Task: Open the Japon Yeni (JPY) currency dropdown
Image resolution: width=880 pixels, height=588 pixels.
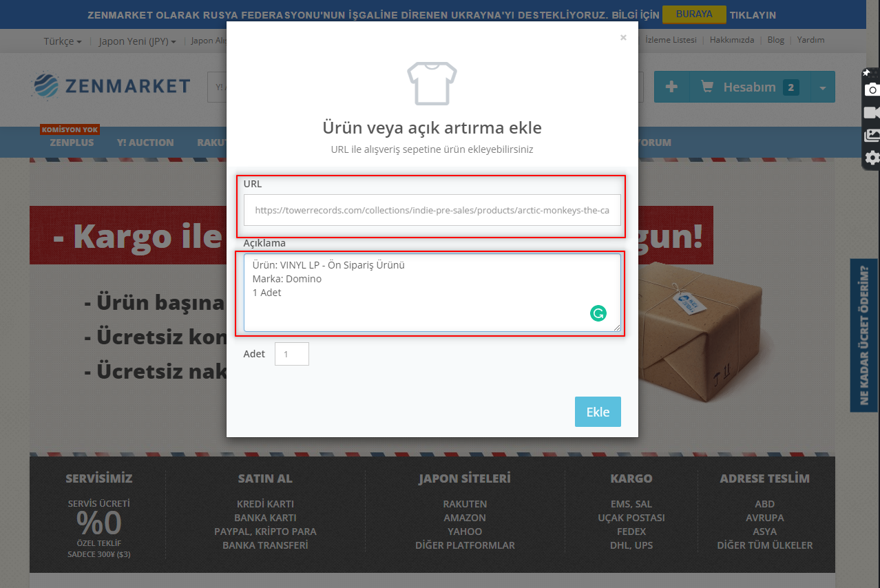Action: [137, 41]
